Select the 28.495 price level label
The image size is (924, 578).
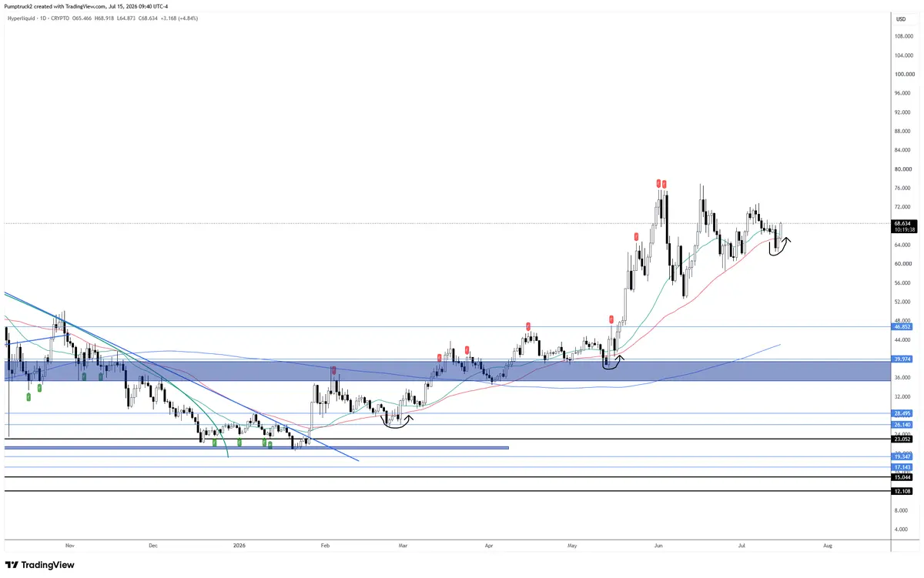pyautogui.click(x=902, y=413)
